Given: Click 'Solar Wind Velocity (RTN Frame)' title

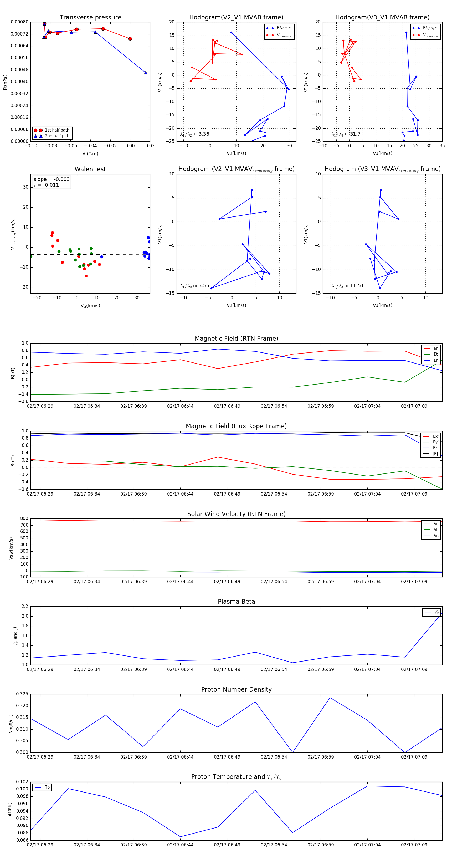Looking at the screenshot, I should pos(236,514).
